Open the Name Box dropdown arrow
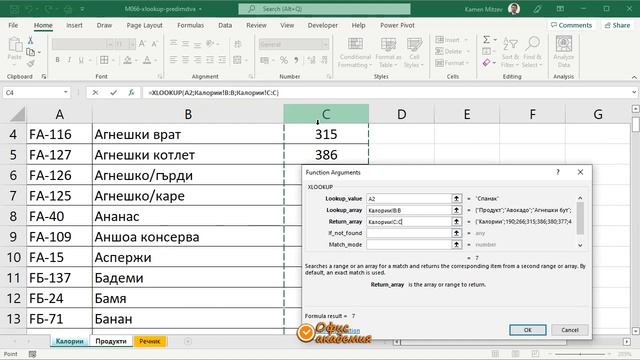Viewport: 640px width, 360px height. 65,93
